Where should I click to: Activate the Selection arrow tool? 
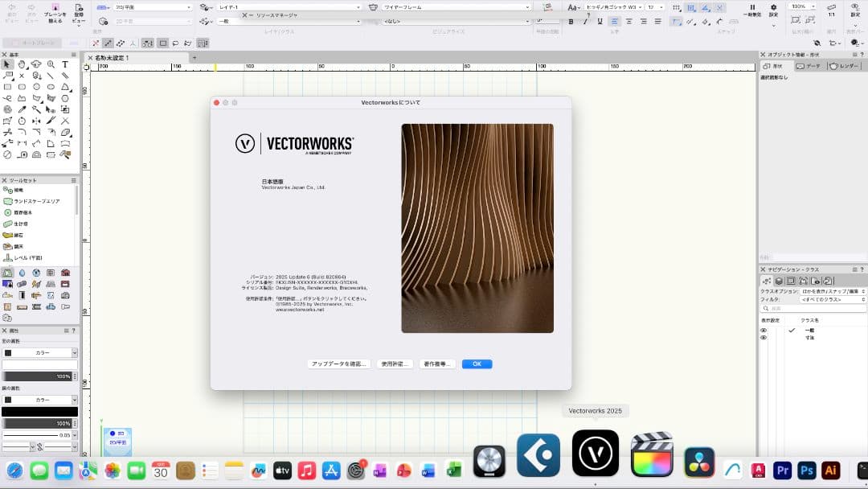pos(8,65)
